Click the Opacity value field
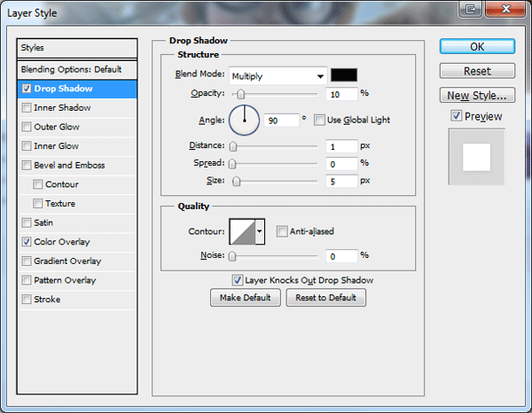The height and width of the screenshot is (413, 532). [341, 94]
